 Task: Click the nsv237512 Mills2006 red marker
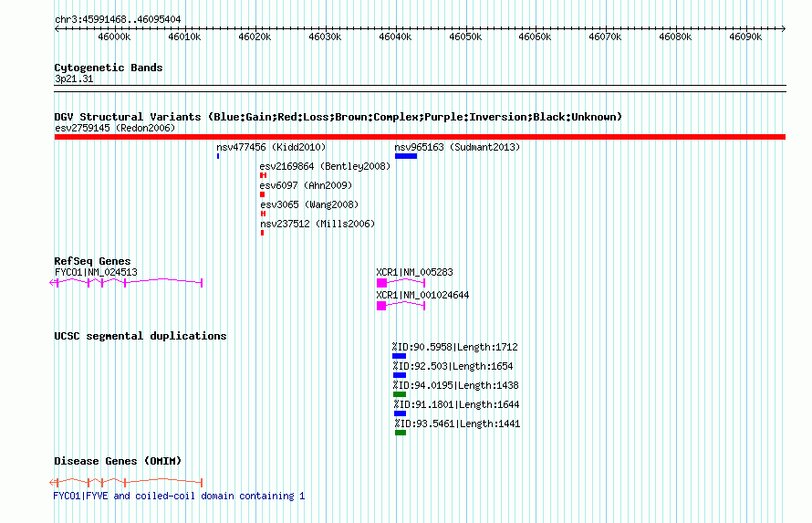pos(263,233)
